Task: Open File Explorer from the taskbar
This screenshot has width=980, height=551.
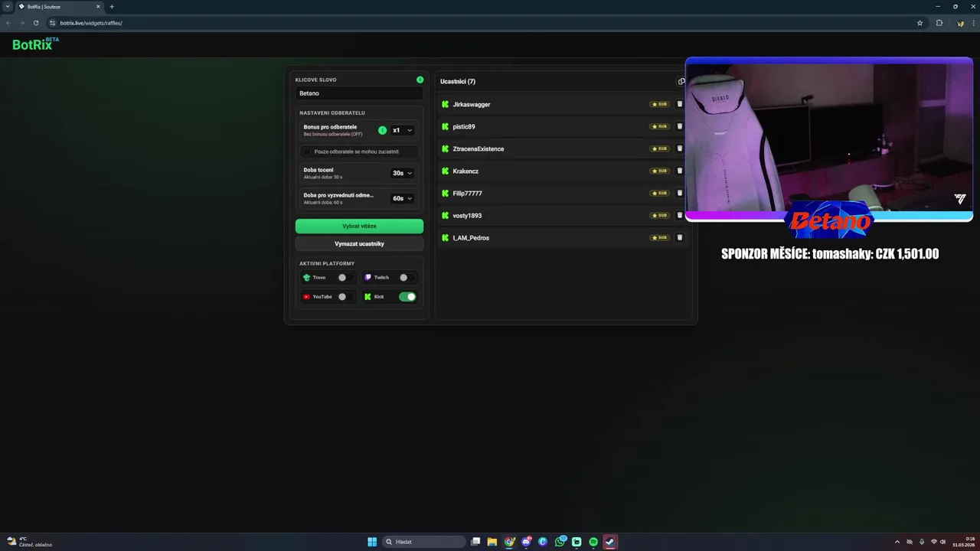Action: [x=492, y=542]
